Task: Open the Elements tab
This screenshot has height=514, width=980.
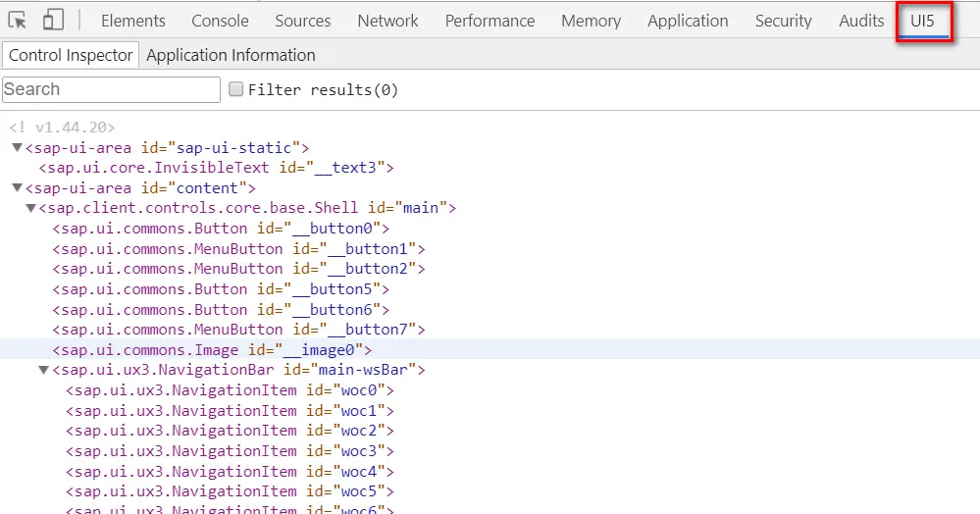Action: click(x=133, y=21)
